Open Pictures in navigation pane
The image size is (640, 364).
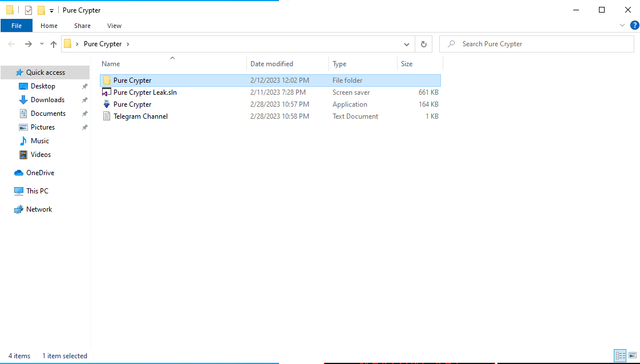(x=42, y=127)
